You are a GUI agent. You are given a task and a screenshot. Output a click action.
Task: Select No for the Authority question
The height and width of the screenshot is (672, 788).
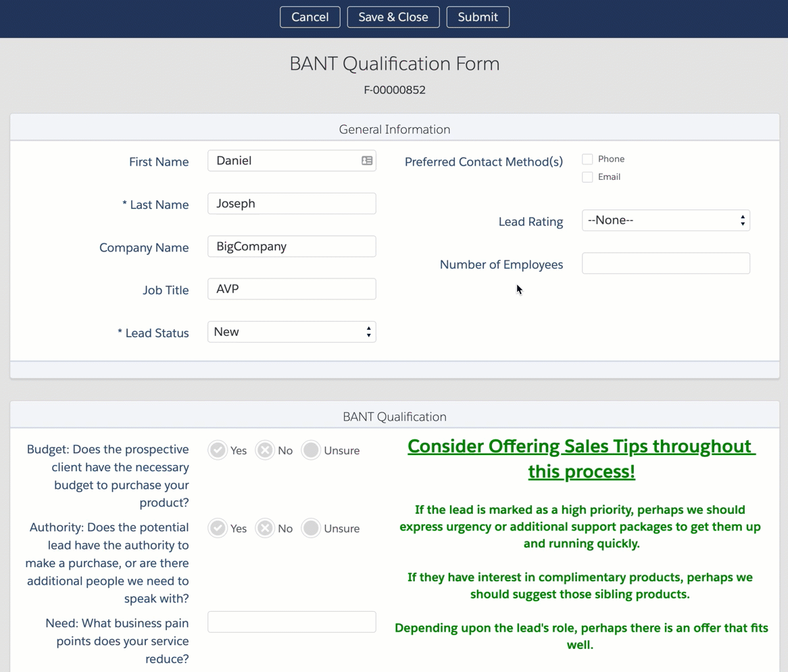tap(265, 528)
